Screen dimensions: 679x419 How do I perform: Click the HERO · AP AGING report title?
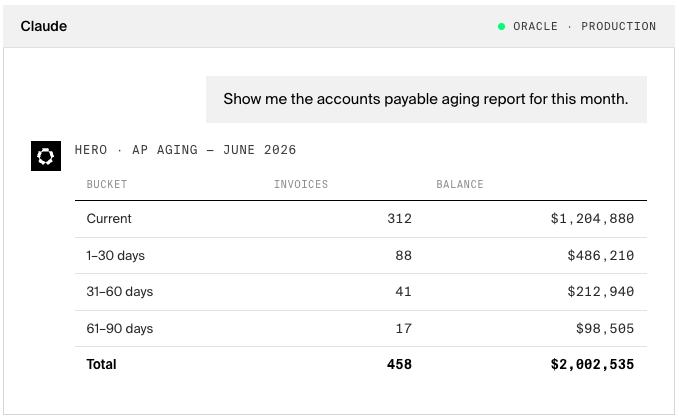(185, 150)
